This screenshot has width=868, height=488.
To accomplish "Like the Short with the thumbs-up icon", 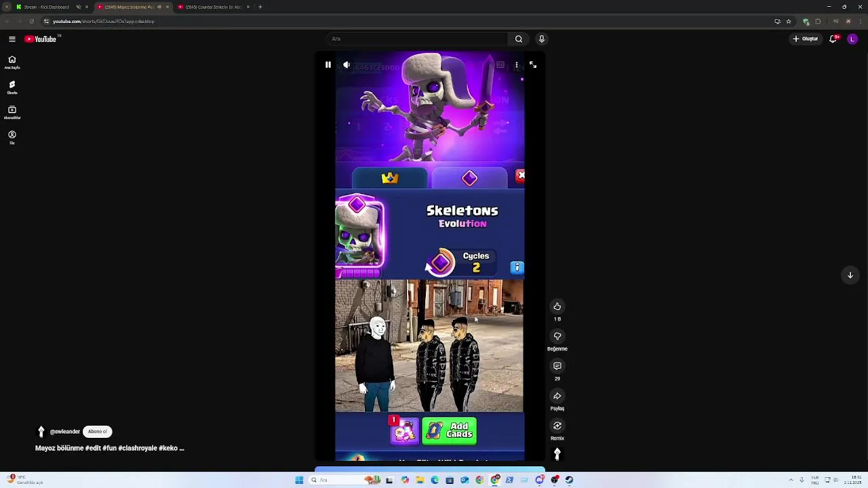I will click(x=557, y=306).
